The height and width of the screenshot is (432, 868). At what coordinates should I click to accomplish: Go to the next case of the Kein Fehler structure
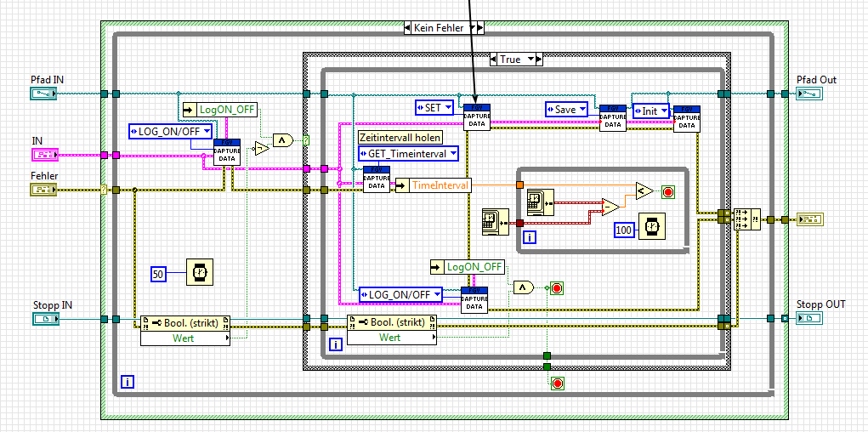click(x=480, y=28)
